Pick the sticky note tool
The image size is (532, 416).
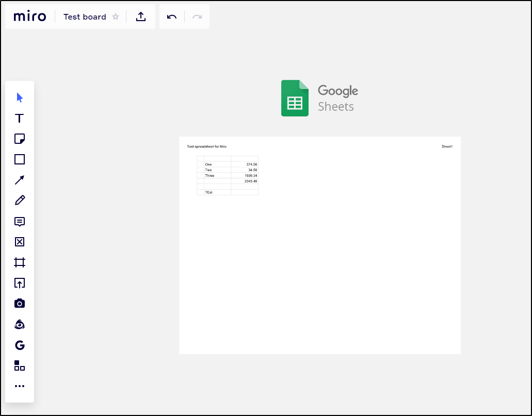(x=20, y=139)
